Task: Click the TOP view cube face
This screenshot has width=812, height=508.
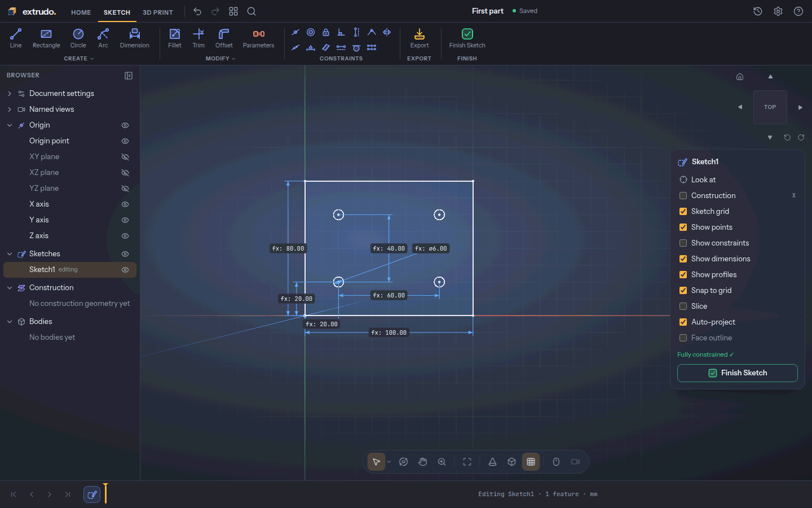Action: coord(770,107)
